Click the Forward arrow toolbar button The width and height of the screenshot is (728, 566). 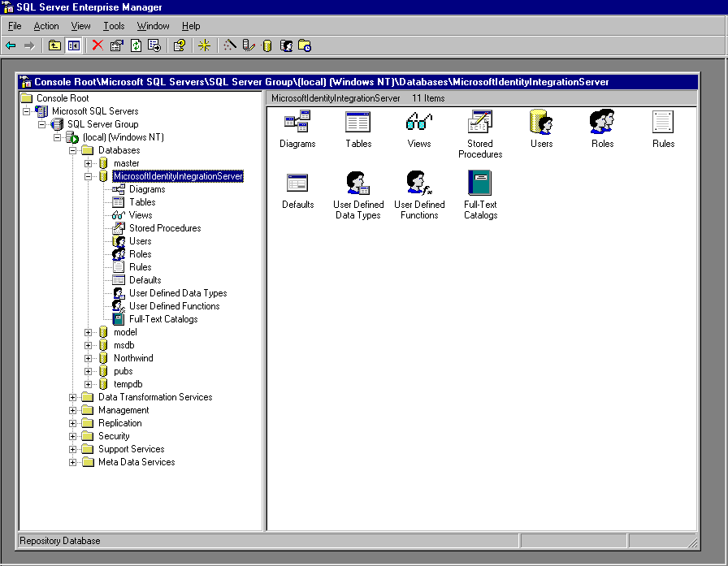point(29,45)
